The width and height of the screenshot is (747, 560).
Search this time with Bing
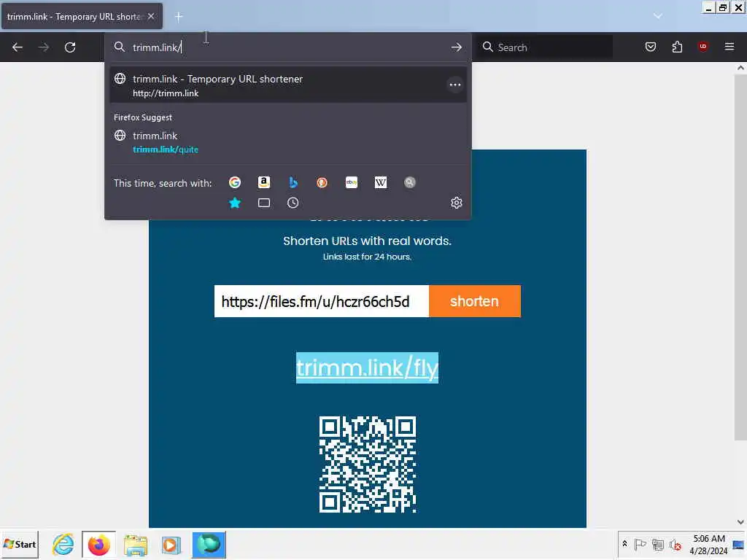[x=293, y=182]
